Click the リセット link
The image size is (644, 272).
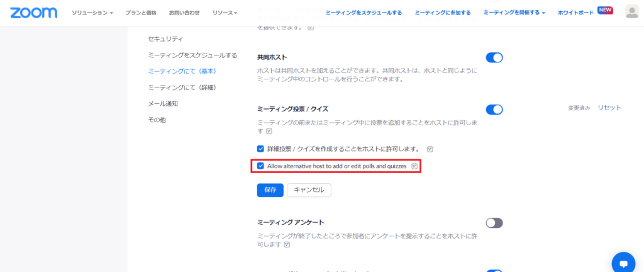tap(609, 108)
